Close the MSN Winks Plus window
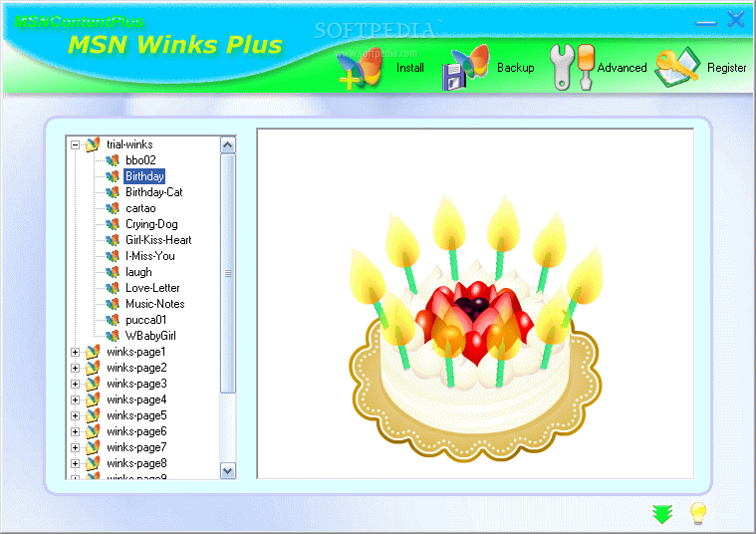This screenshot has width=756, height=534. 736,20
